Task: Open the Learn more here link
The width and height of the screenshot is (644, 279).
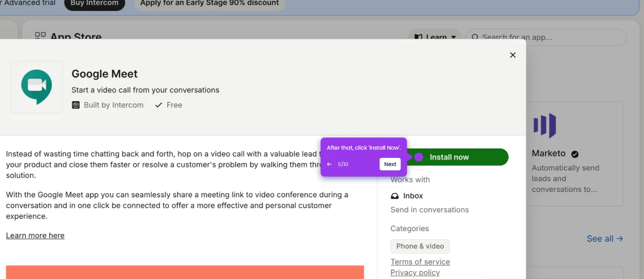Action: (x=35, y=236)
